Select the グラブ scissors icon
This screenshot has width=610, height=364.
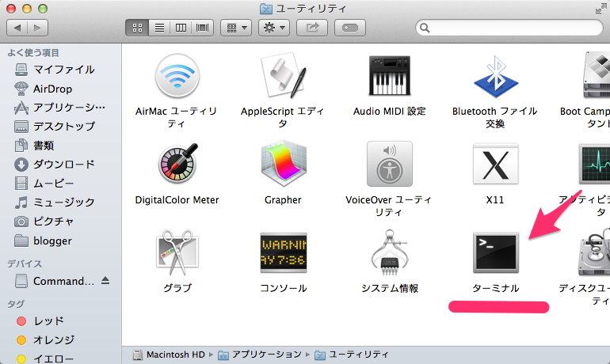click(177, 252)
